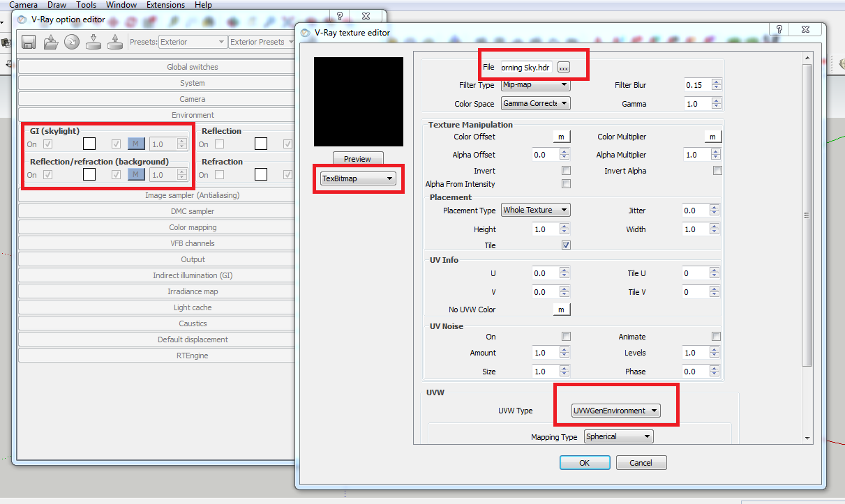The width and height of the screenshot is (845, 504).
Task: Expand the Light cache rollout
Action: [x=156, y=307]
